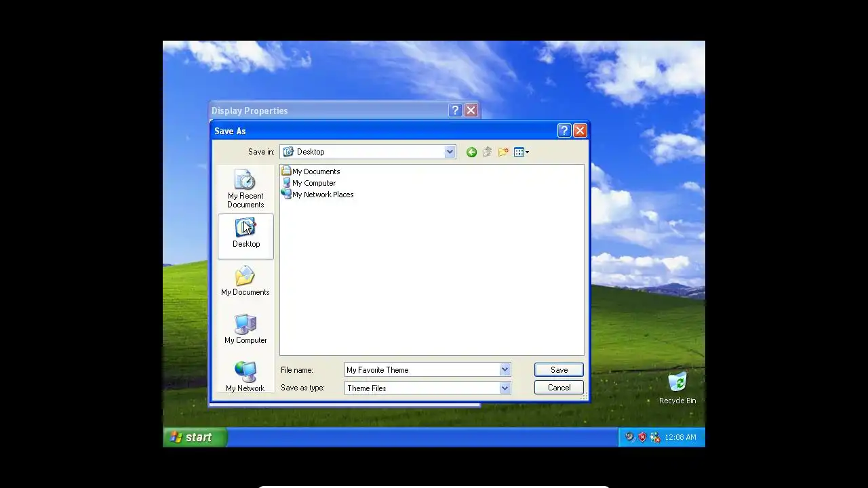Click the Theme Files type combo box

coord(427,388)
